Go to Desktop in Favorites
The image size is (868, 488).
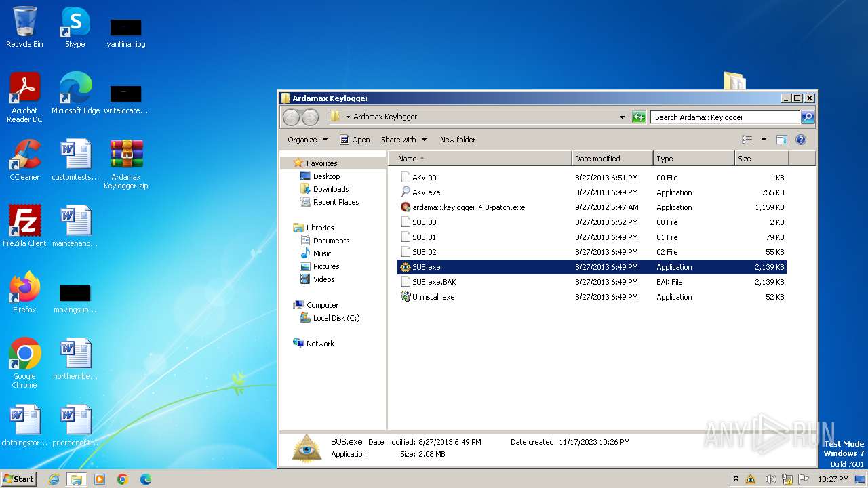click(x=320, y=176)
